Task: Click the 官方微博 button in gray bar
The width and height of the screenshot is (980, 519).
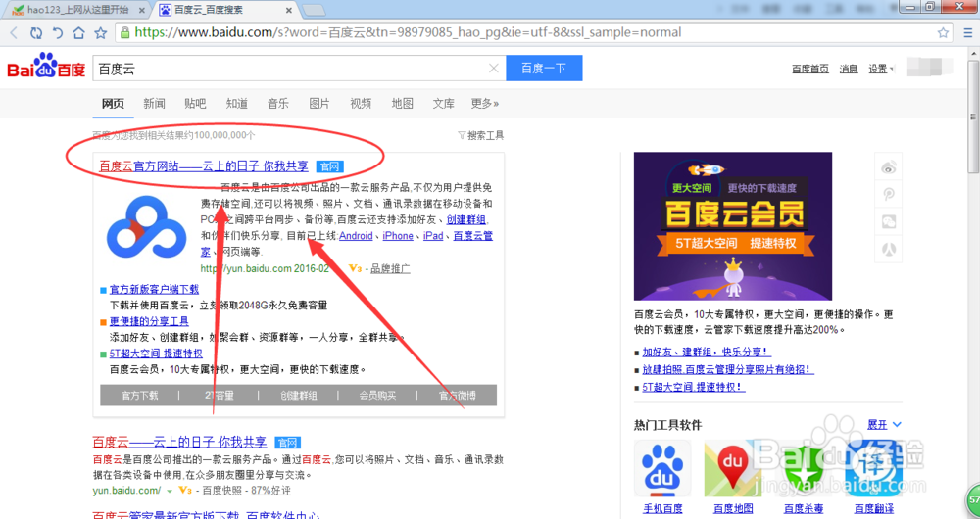Action: coord(457,396)
